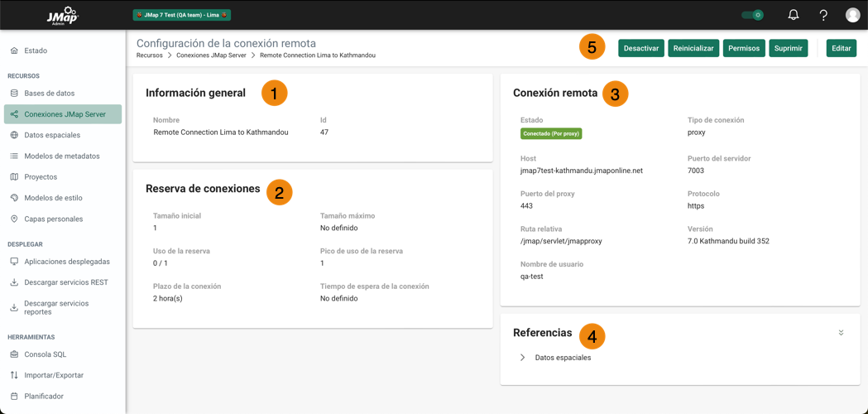Click Conexiones JMap Server breadcrumb link

pos(211,55)
